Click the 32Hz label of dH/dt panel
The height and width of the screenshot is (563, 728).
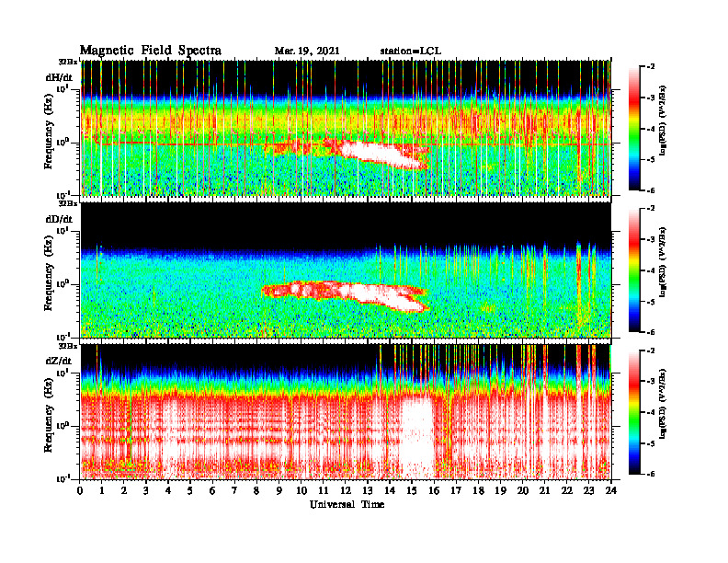coord(68,62)
